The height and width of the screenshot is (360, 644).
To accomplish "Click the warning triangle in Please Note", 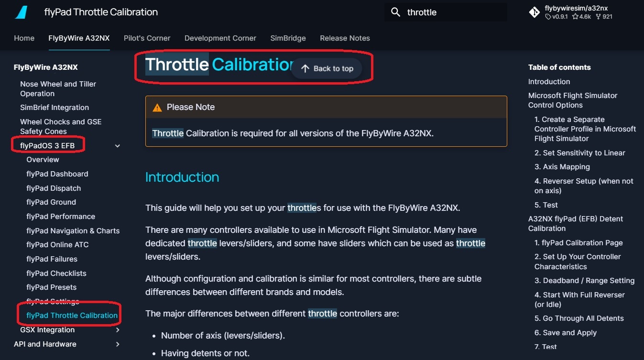I will (x=157, y=108).
